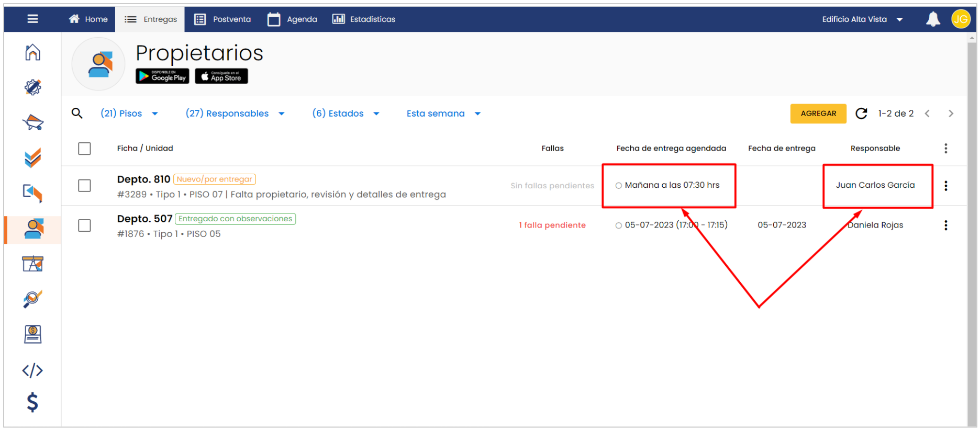Go to the Agenda tab
The height and width of the screenshot is (430, 980).
[293, 19]
